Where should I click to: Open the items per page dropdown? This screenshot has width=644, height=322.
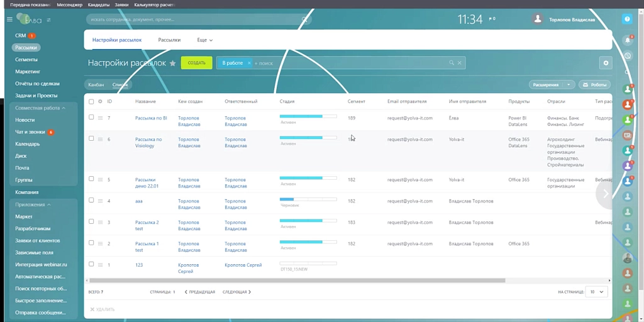[597, 292]
